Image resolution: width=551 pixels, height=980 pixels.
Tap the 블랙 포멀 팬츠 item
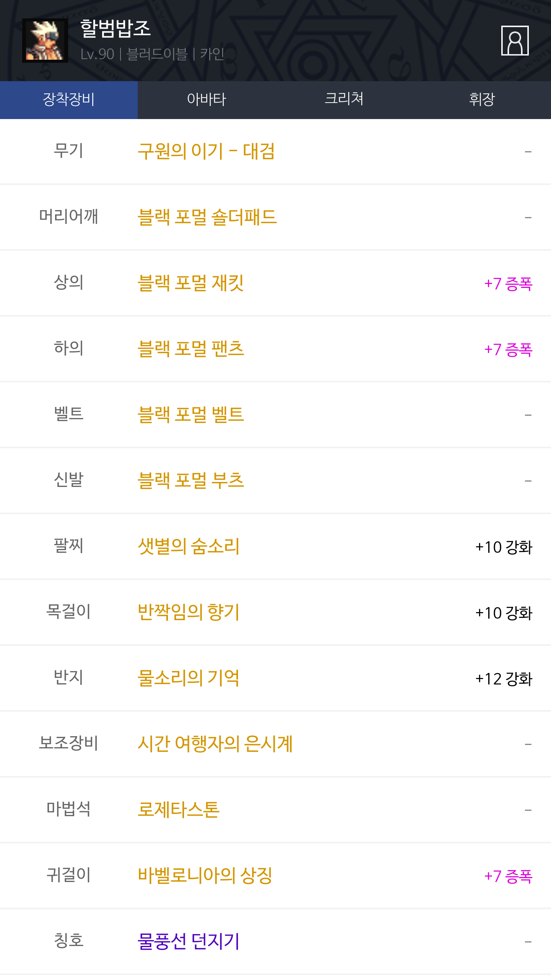191,349
